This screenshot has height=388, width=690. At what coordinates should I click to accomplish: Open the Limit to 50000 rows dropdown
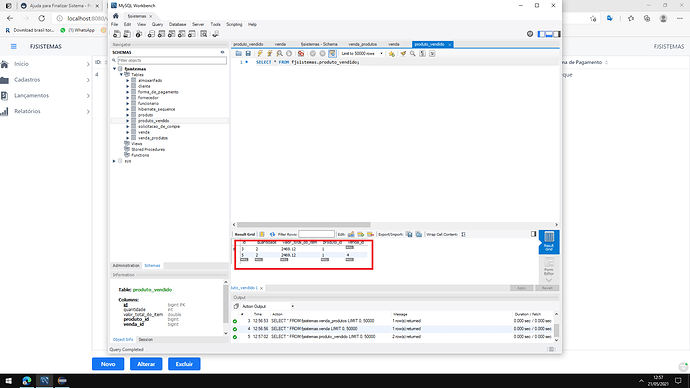(362, 54)
